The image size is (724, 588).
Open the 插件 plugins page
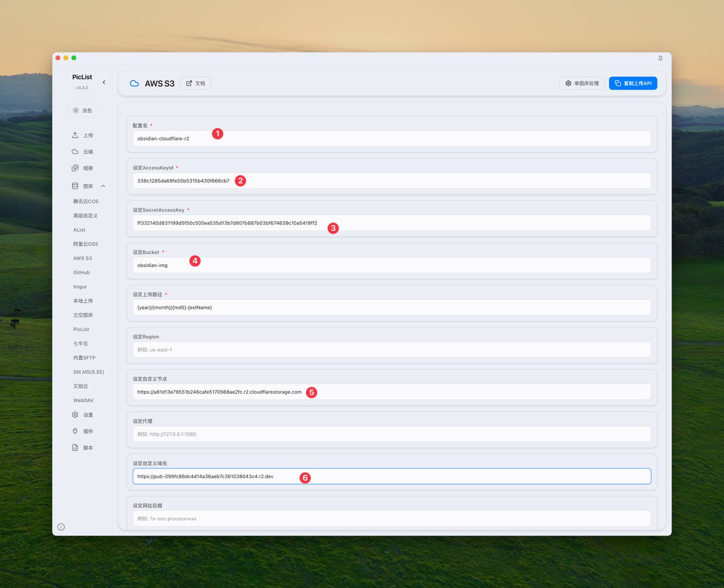(x=82, y=431)
